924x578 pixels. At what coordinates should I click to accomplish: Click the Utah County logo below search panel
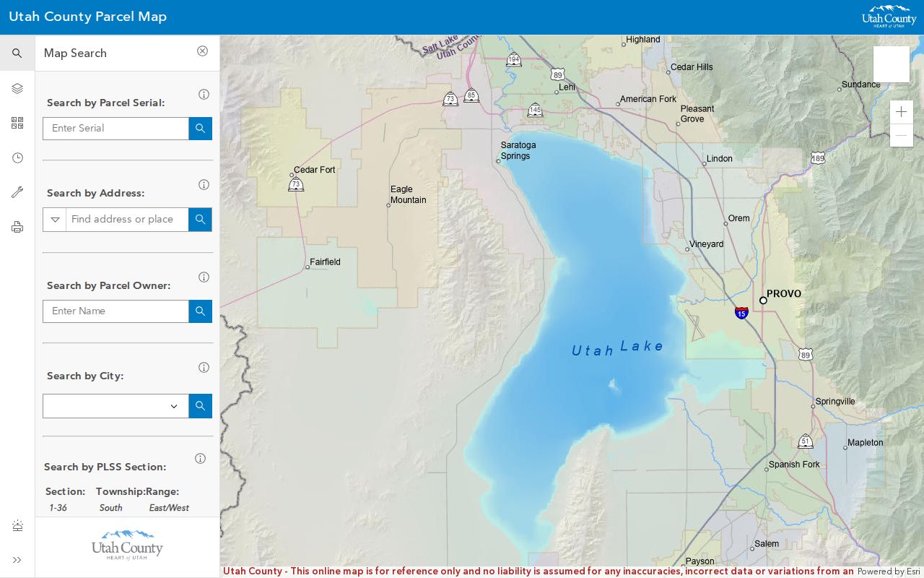point(127,545)
